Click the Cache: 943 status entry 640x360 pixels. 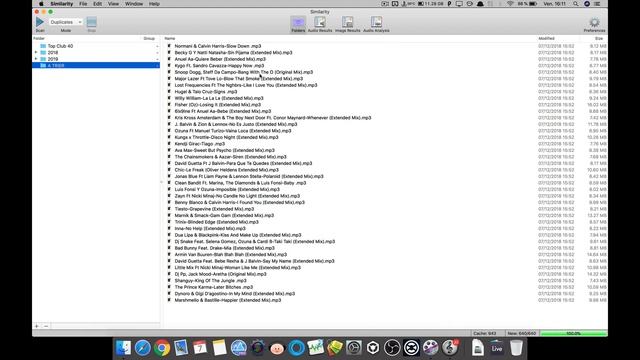485,333
